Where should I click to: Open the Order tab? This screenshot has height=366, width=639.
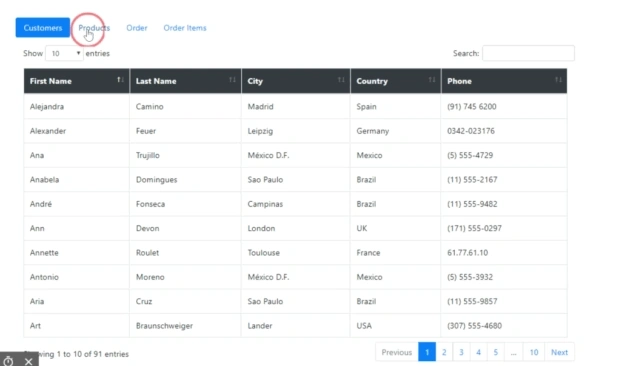[x=137, y=28]
